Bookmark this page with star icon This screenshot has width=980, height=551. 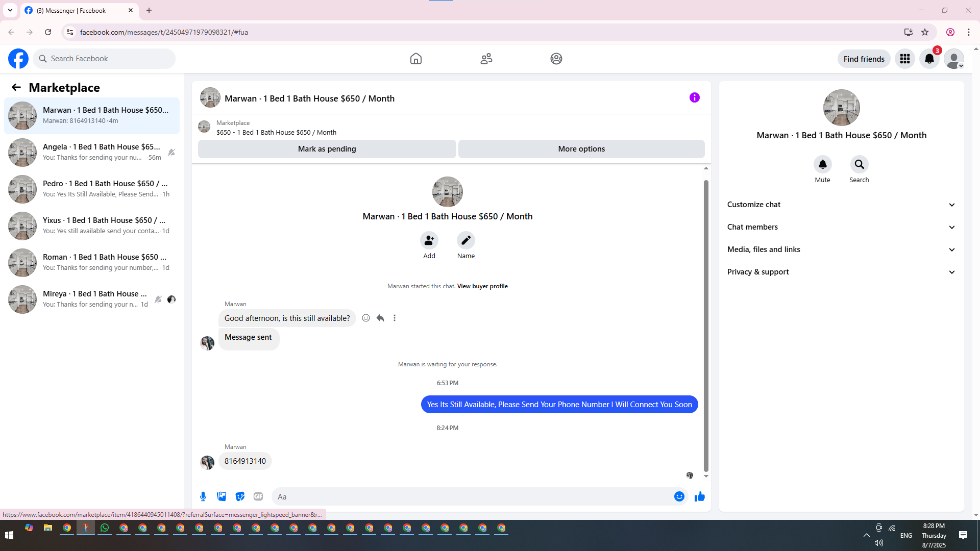coord(925,32)
